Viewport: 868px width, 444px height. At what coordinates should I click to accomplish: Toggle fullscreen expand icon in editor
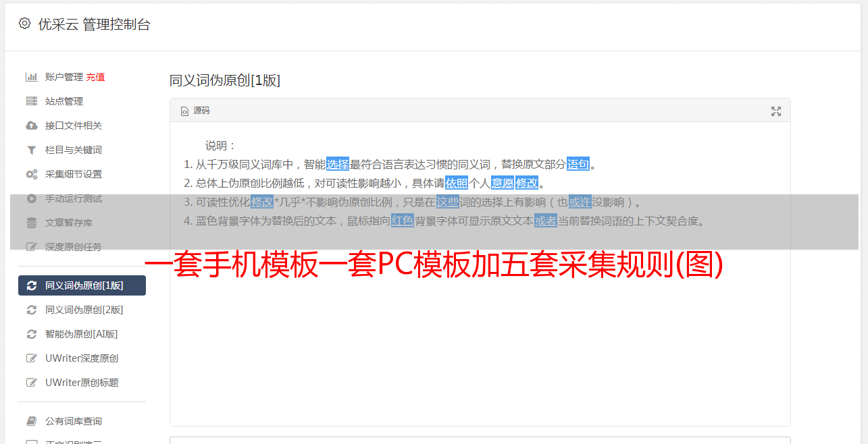click(x=776, y=111)
